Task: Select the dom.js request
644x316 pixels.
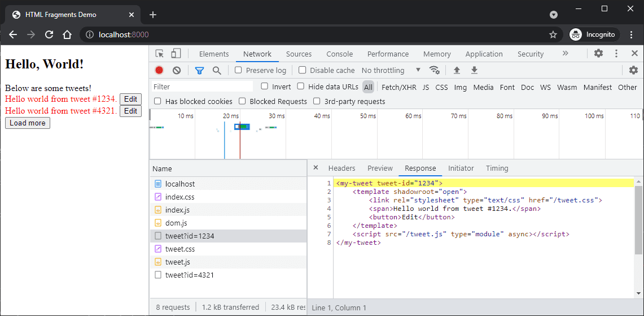Action: tap(229, 223)
